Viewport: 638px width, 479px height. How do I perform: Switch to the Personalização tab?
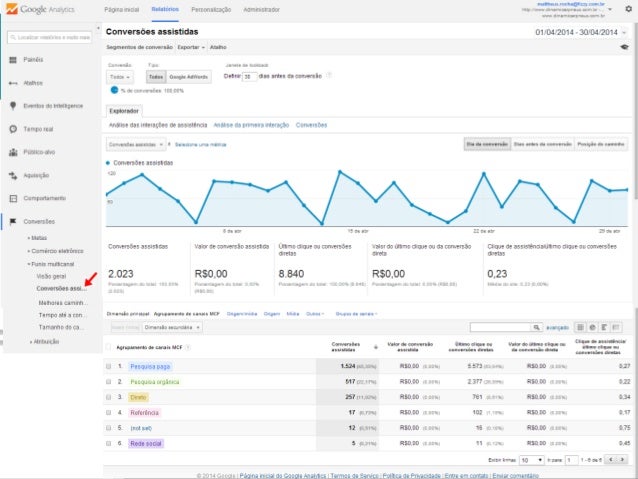(x=211, y=8)
